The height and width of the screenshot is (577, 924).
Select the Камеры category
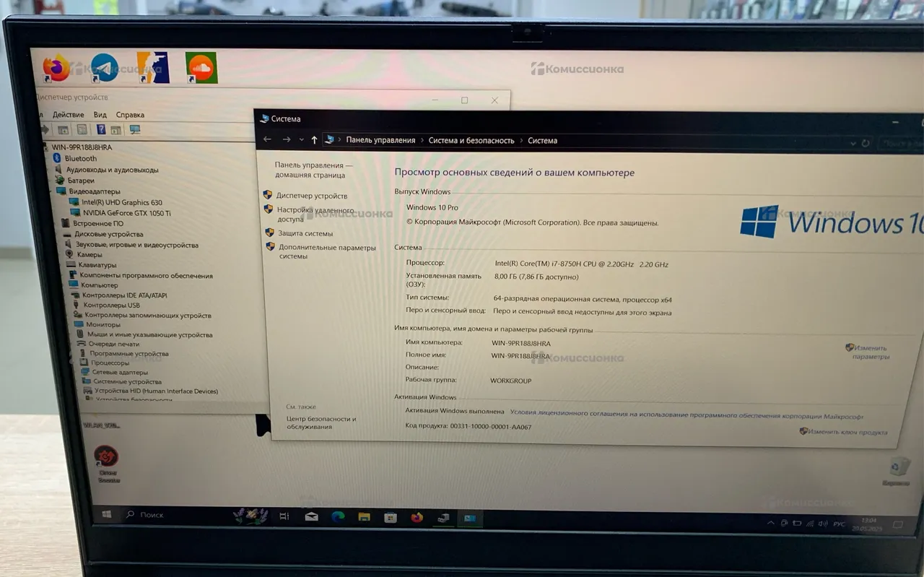click(90, 255)
